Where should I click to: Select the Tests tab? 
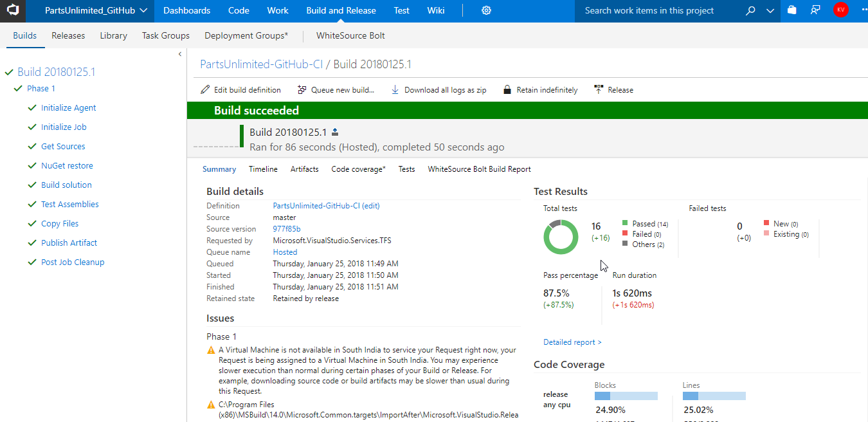point(406,169)
